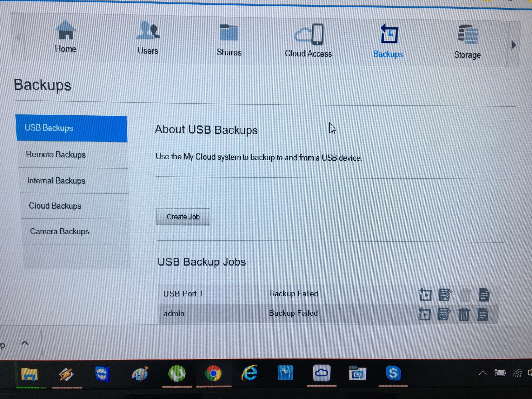View details of USB Port 1 job

[484, 295]
